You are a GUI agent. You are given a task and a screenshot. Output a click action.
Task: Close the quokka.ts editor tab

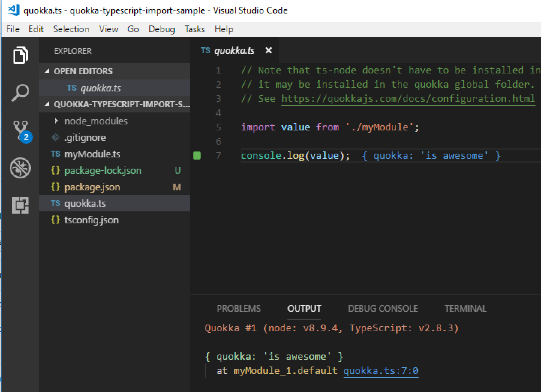coord(268,50)
